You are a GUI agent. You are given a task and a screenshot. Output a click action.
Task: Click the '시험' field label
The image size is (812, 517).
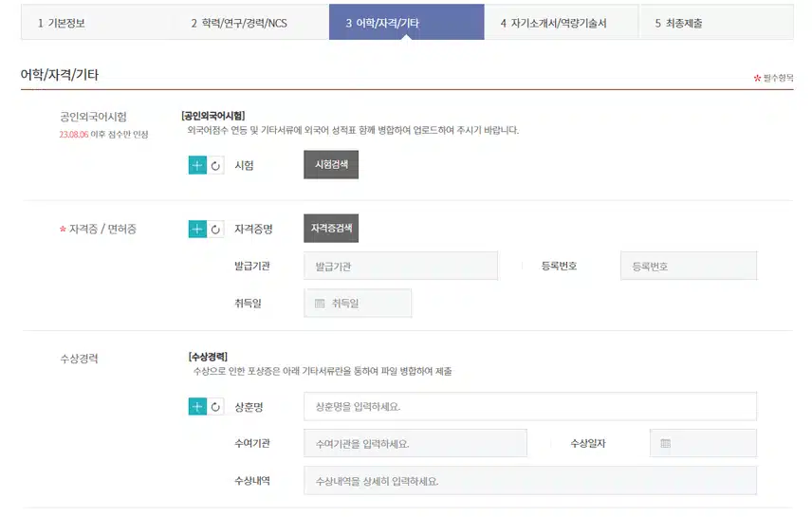click(244, 165)
